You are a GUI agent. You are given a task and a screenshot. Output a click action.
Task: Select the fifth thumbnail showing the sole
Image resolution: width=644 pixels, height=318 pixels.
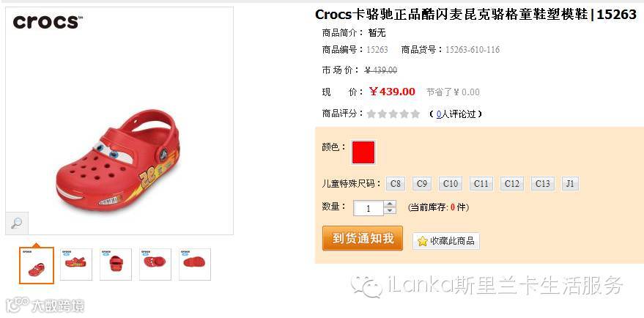pyautogui.click(x=195, y=265)
